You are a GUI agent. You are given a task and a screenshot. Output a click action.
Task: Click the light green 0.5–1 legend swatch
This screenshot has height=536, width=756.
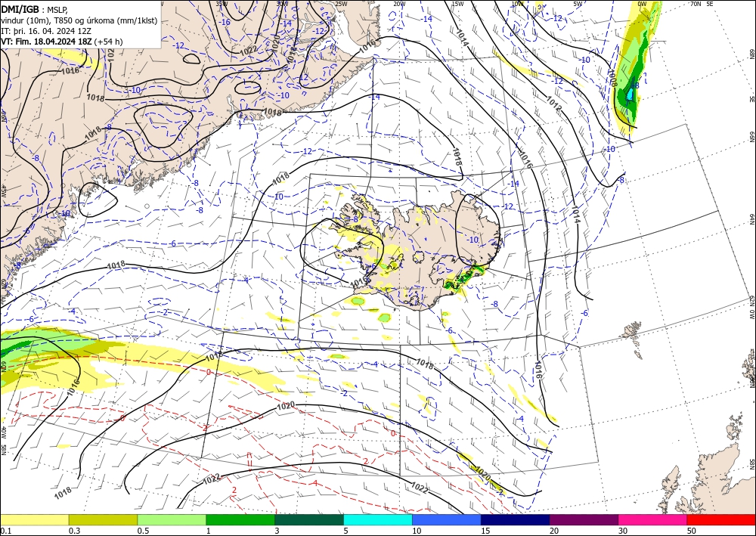[172, 519]
